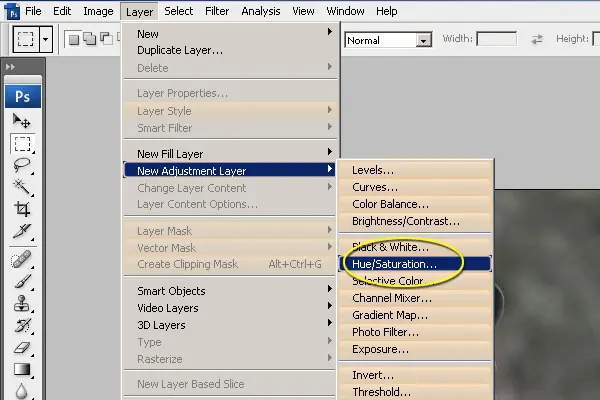
Task: Close the open Layer menu
Action: coord(139,12)
